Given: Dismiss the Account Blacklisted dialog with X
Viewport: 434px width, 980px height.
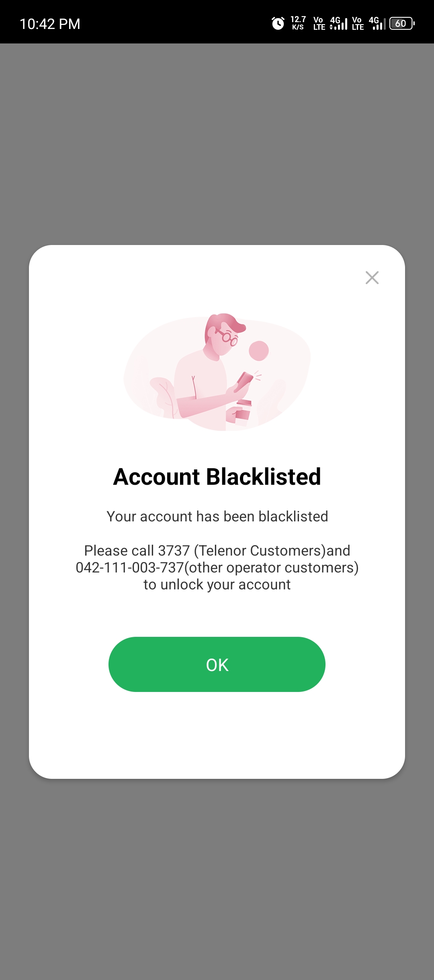Looking at the screenshot, I should tap(372, 278).
